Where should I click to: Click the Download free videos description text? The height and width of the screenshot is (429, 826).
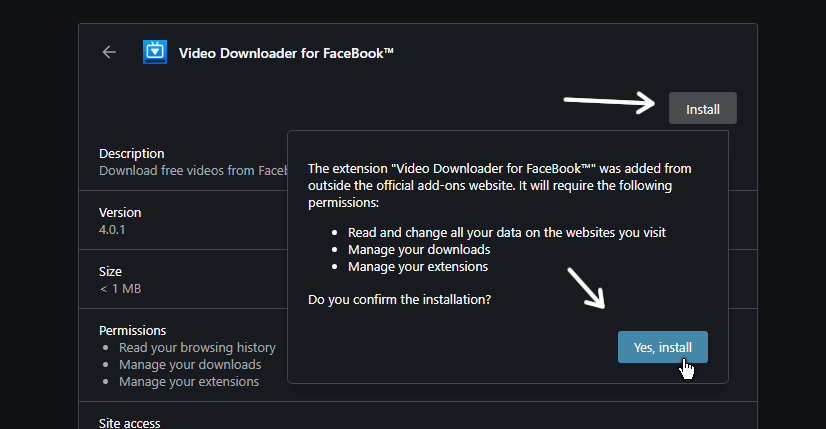(193, 171)
